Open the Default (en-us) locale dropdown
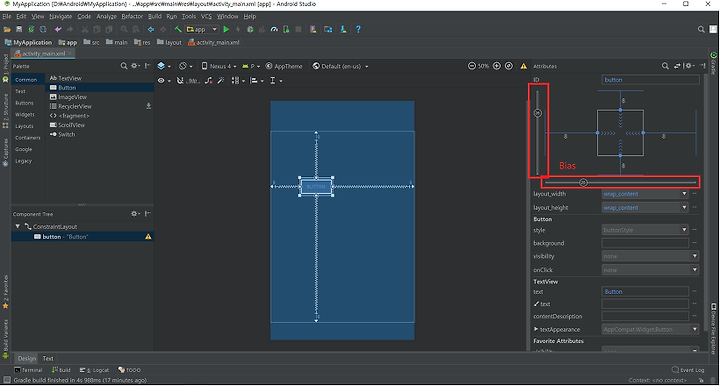 point(340,66)
